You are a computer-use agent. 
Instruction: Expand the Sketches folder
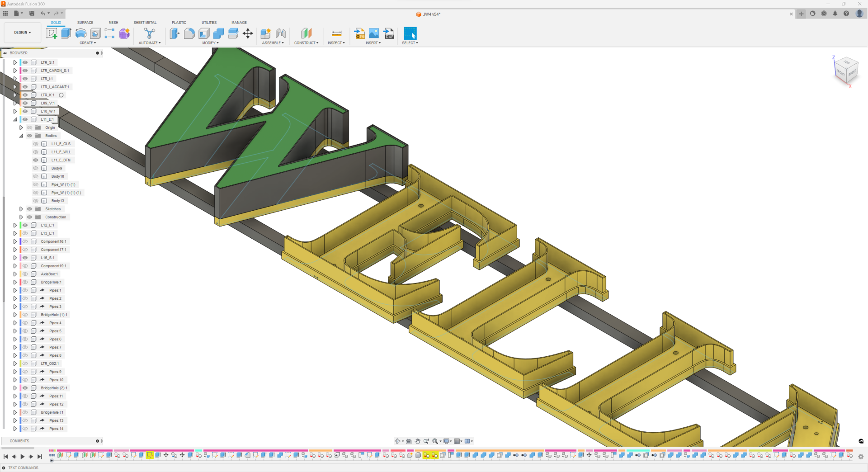click(x=21, y=209)
